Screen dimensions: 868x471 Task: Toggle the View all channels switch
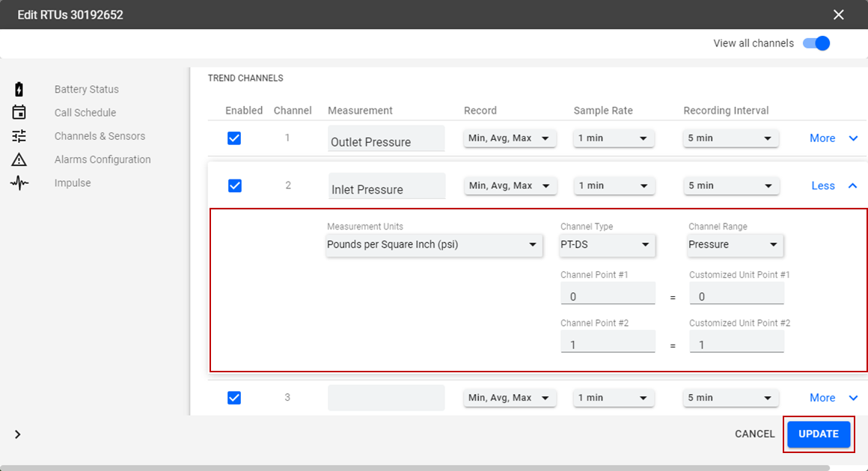(x=816, y=43)
